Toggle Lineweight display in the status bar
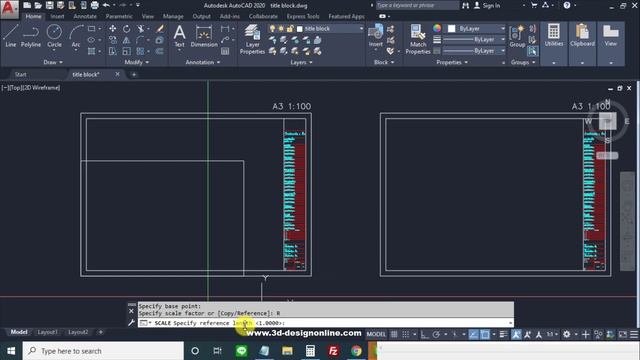Image resolution: width=640 pixels, height=360 pixels. pos(503,334)
